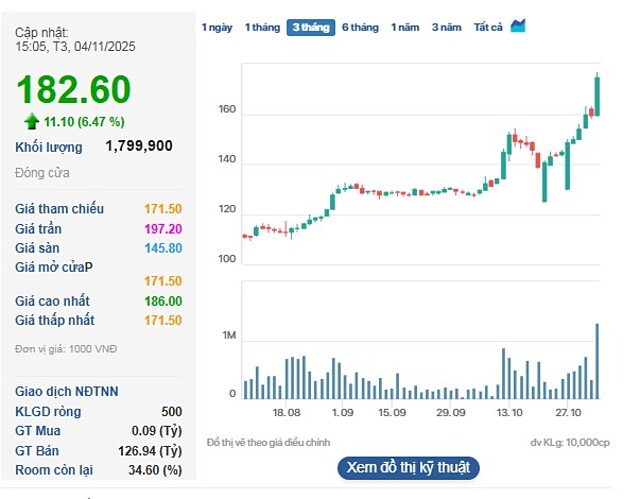Click the green up arrow price indicator

point(32,122)
